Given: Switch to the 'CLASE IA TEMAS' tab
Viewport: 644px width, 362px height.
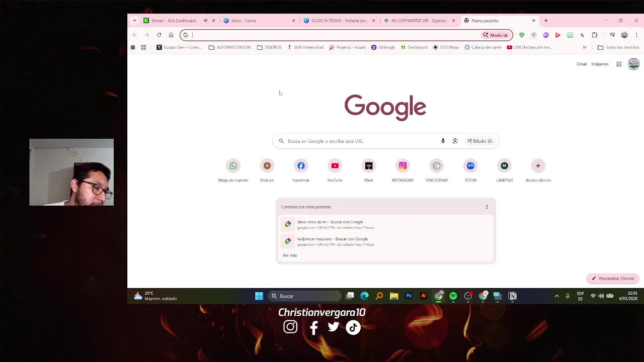Looking at the screenshot, I should point(339,21).
